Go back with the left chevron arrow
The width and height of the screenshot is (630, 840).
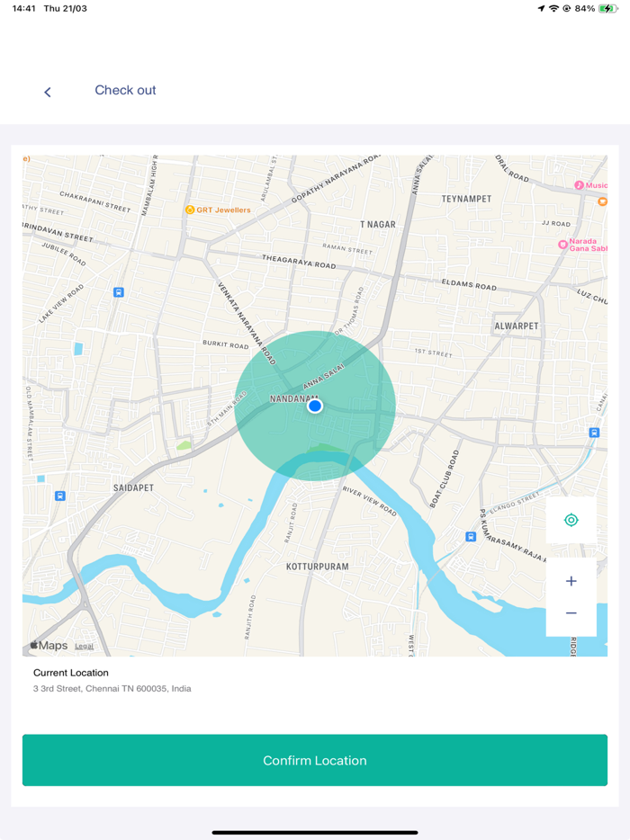pos(48,92)
